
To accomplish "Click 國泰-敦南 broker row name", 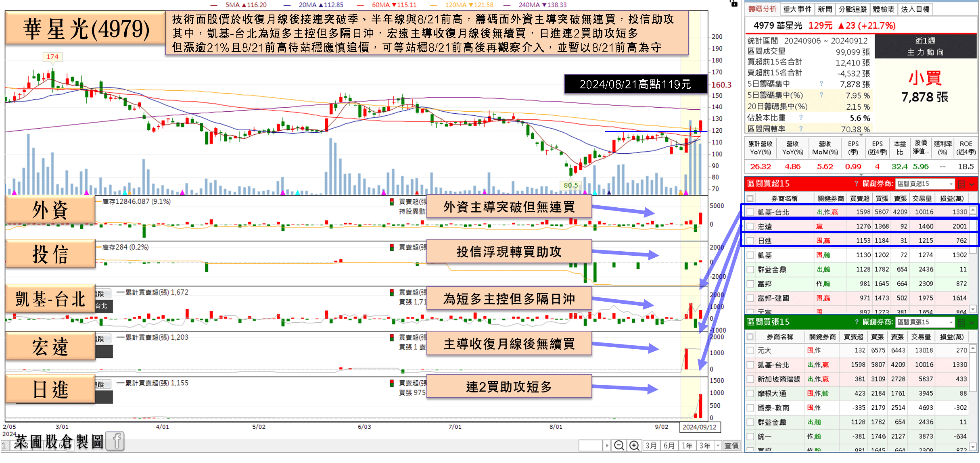I will pyautogui.click(x=773, y=408).
